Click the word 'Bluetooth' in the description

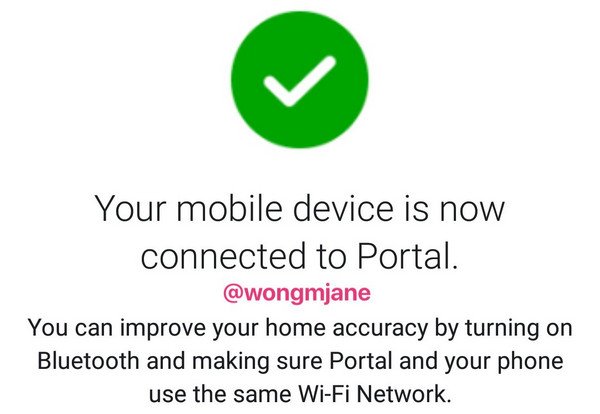tap(88, 361)
